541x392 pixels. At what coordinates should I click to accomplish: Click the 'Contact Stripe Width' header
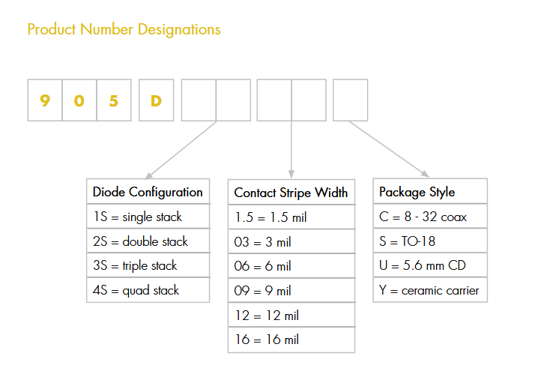coord(291,193)
